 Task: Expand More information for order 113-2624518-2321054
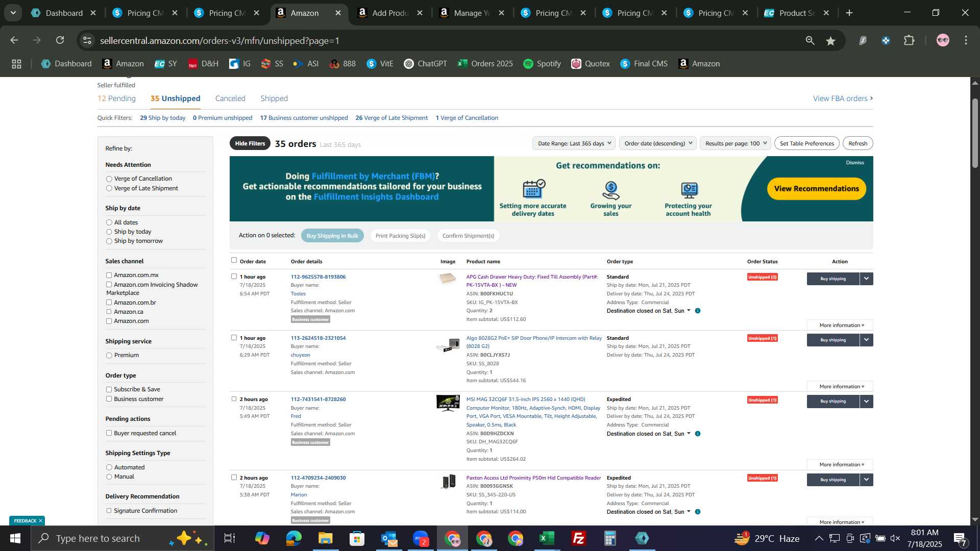tap(840, 387)
